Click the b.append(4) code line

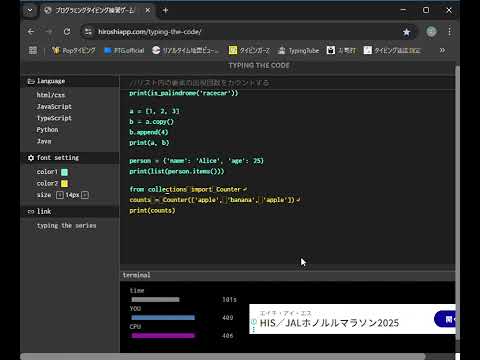(x=149, y=132)
